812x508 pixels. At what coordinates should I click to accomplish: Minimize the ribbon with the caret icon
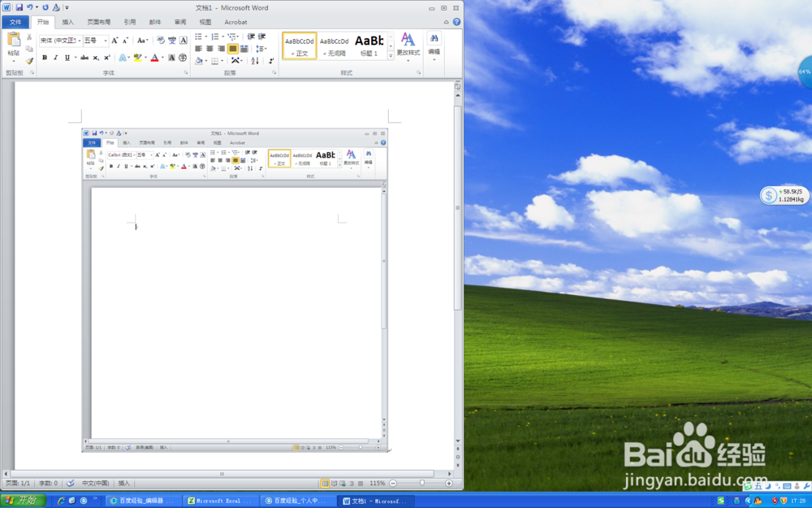click(x=447, y=22)
